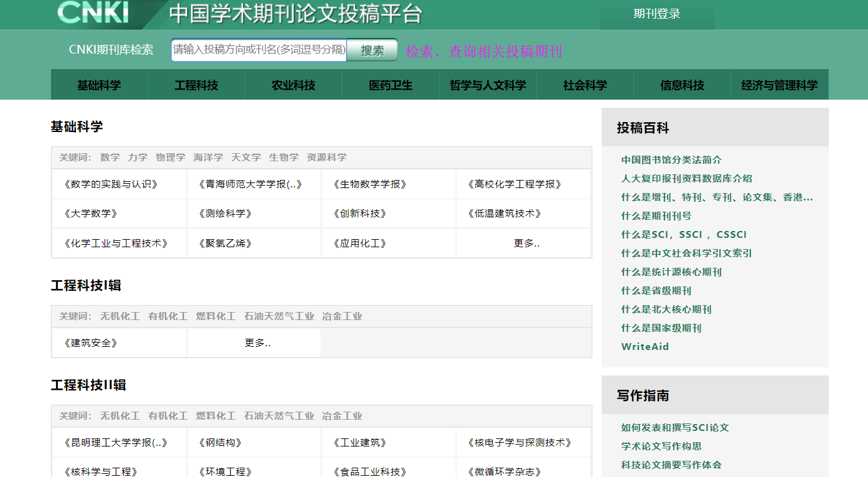Open journal 《建筑安全》

[91, 343]
